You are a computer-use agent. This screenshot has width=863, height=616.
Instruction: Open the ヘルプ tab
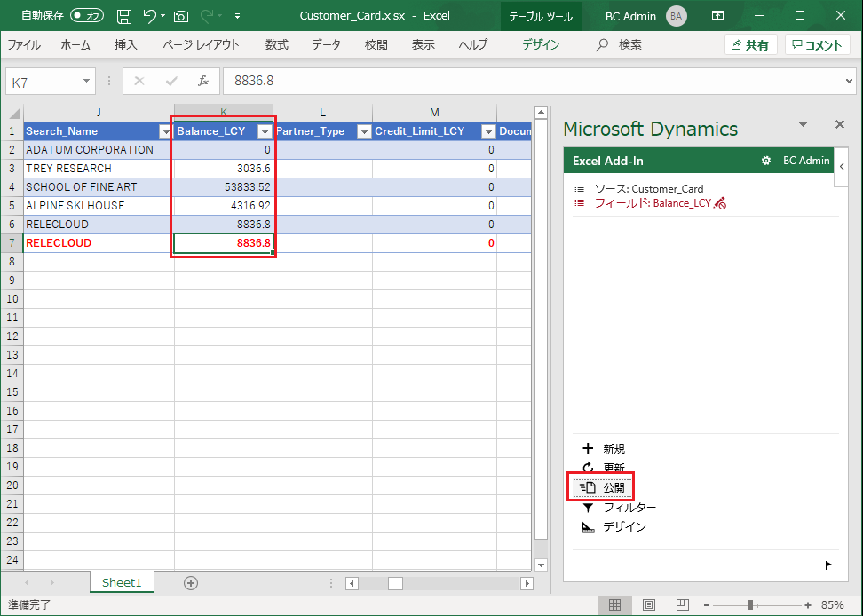coord(473,45)
